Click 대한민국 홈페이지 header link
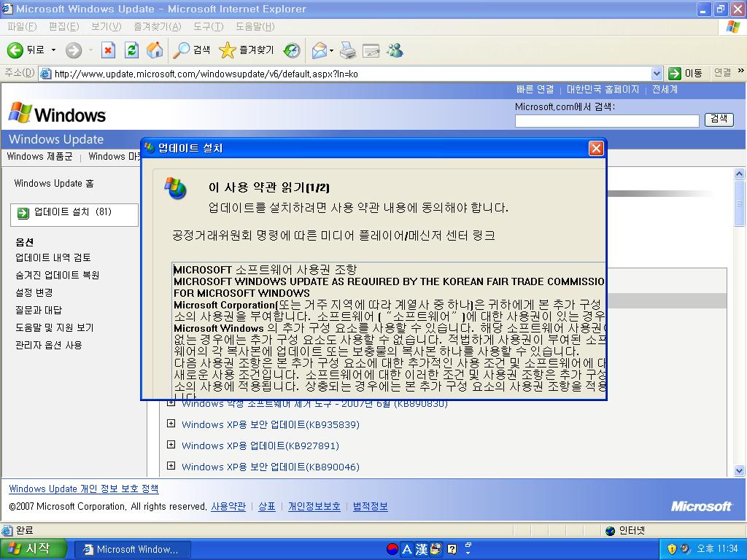Screen dimensions: 747x560 [x=603, y=90]
